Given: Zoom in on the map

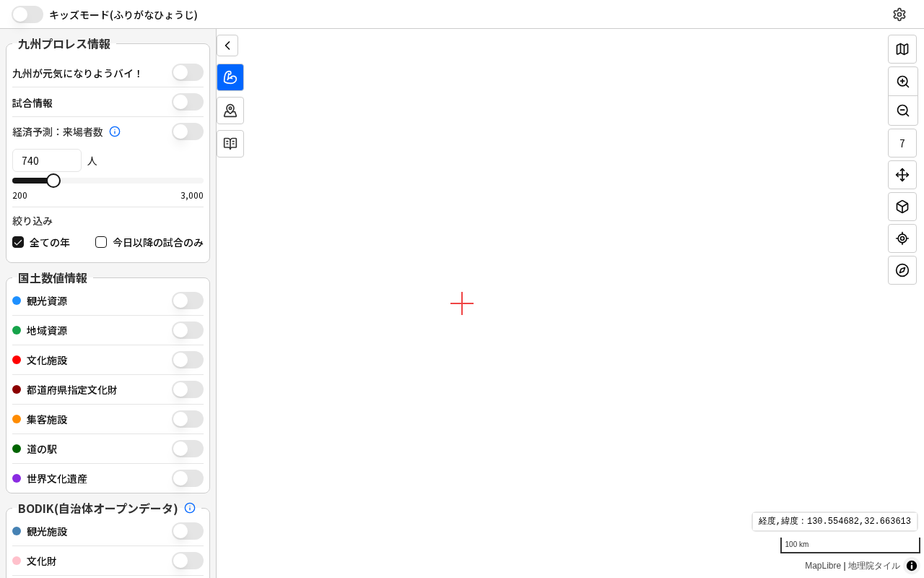Looking at the screenshot, I should pyautogui.click(x=902, y=82).
